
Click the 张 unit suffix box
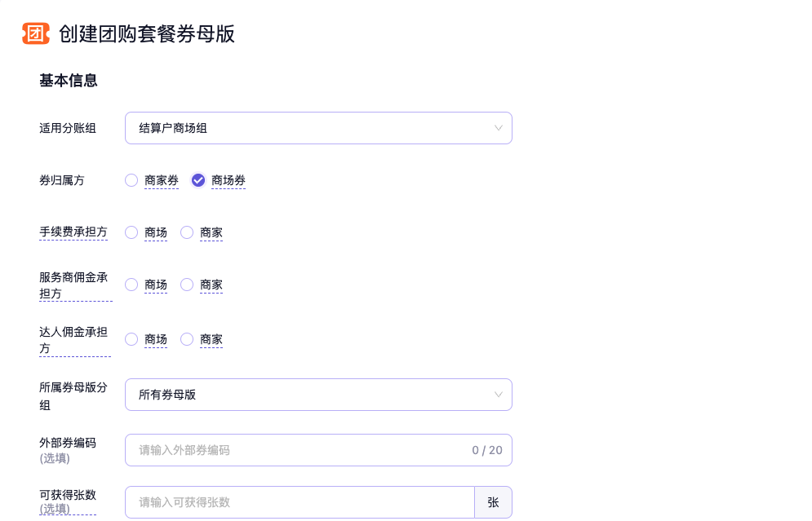tap(493, 502)
